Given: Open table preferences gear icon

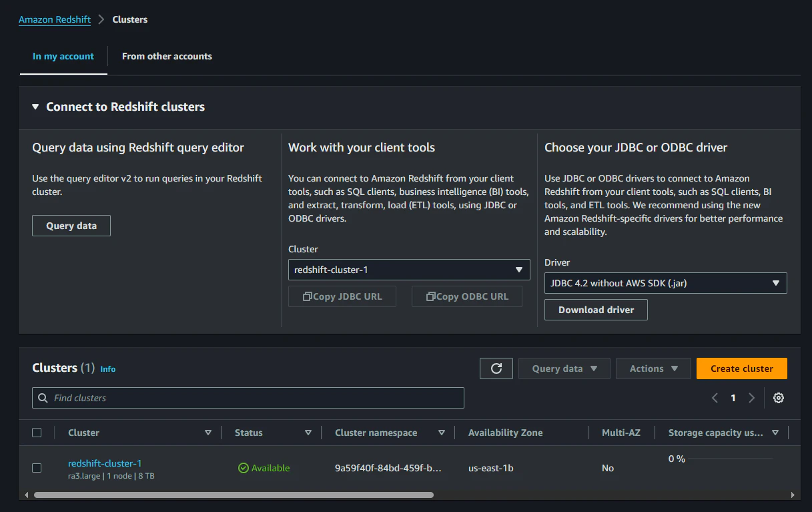Looking at the screenshot, I should [x=779, y=398].
